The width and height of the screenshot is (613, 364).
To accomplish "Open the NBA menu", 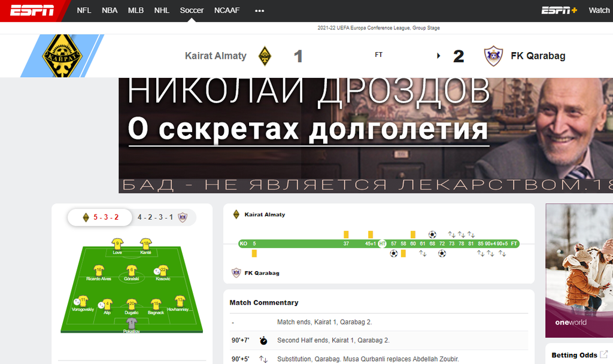I will click(110, 11).
